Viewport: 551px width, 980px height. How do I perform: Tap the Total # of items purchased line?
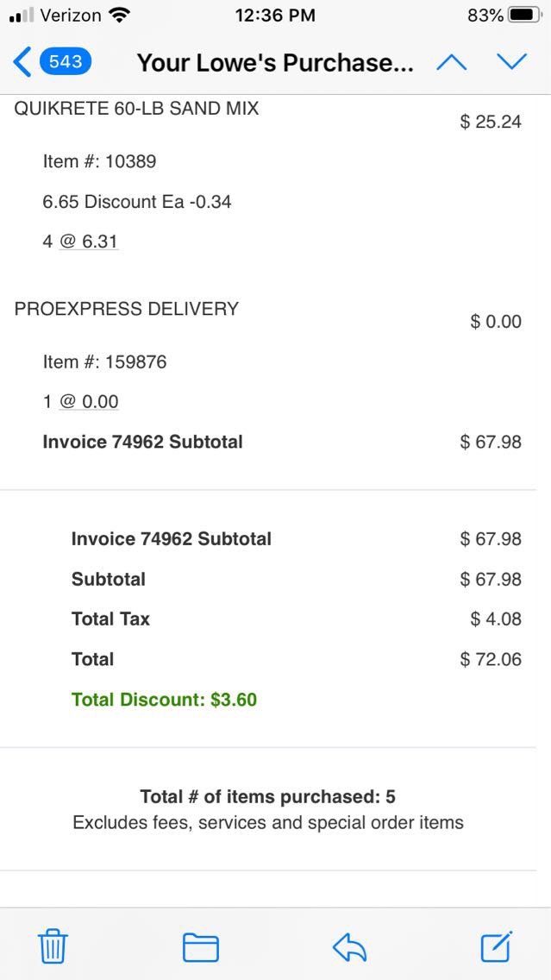point(267,796)
